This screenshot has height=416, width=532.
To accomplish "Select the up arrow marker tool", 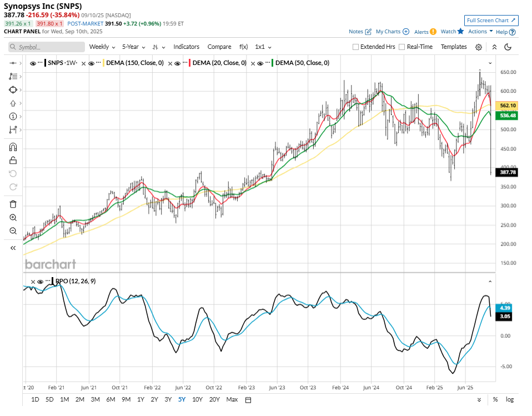I will tap(13, 103).
